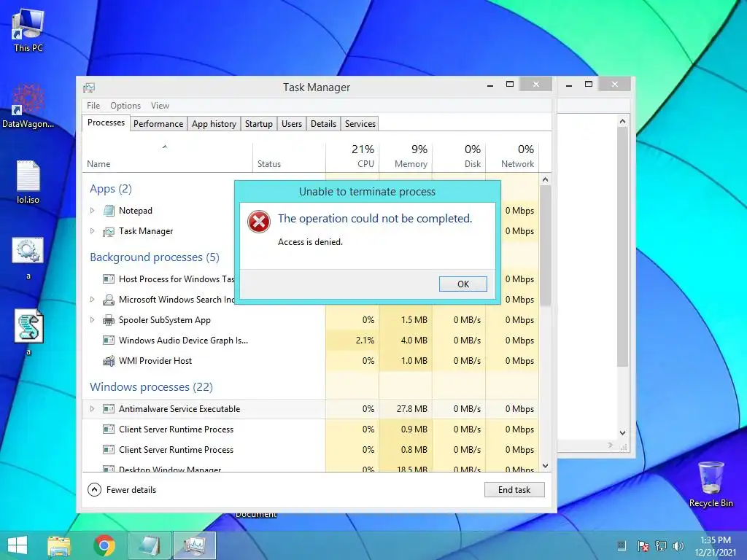Viewport: 747px width, 560px height.
Task: Switch to the Details tab
Action: (323, 124)
